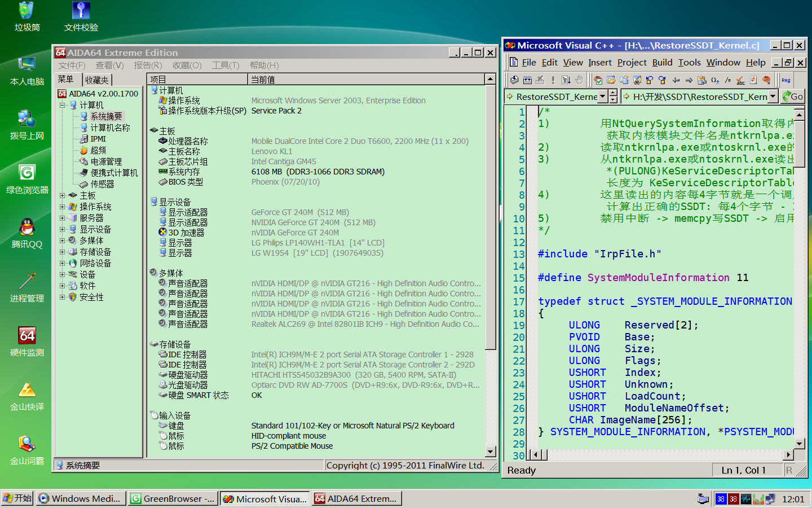Select the 传感器 tree item
This screenshot has width=812, height=508.
point(102,184)
